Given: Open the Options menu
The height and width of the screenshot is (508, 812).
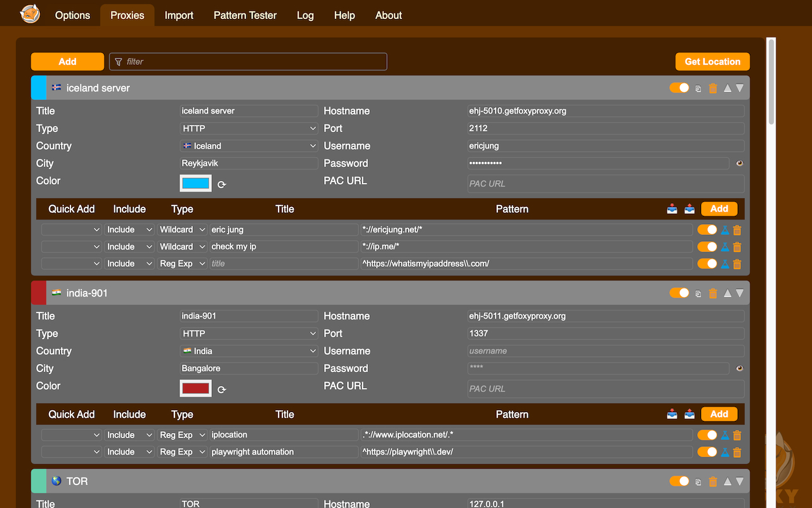Looking at the screenshot, I should pos(72,15).
